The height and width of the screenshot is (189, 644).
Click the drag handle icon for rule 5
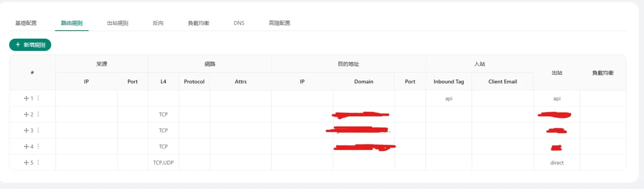[x=26, y=163]
